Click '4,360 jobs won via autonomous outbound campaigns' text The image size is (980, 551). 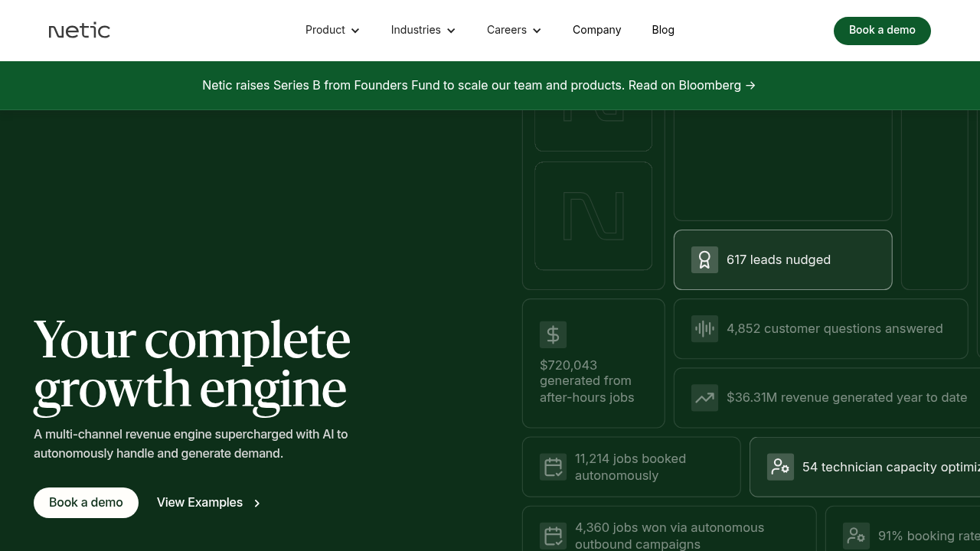(x=669, y=536)
